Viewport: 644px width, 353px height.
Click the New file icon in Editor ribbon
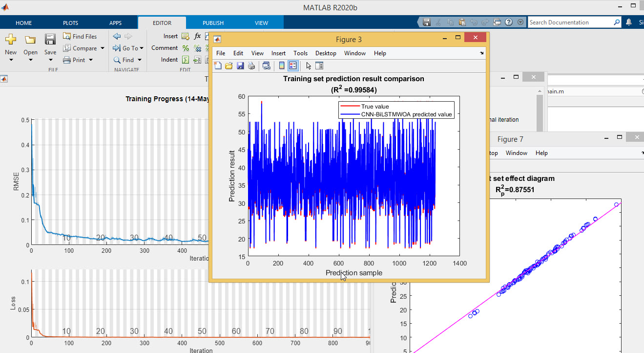[x=10, y=40]
